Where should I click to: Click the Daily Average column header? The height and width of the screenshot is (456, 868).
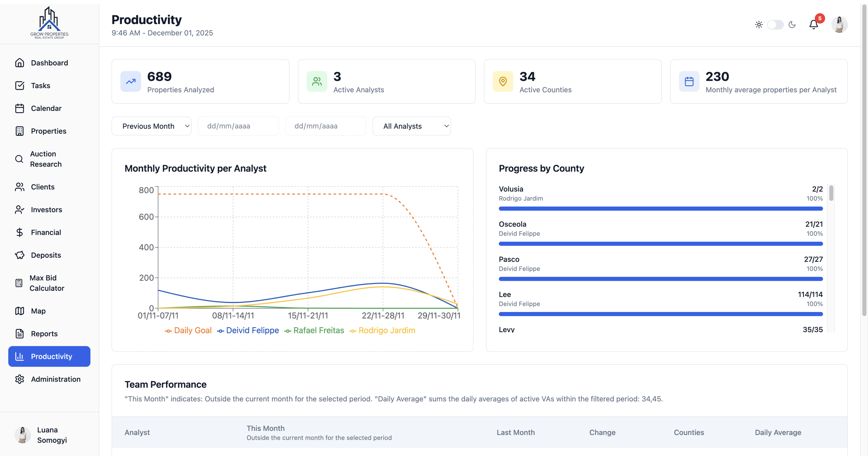pyautogui.click(x=778, y=432)
